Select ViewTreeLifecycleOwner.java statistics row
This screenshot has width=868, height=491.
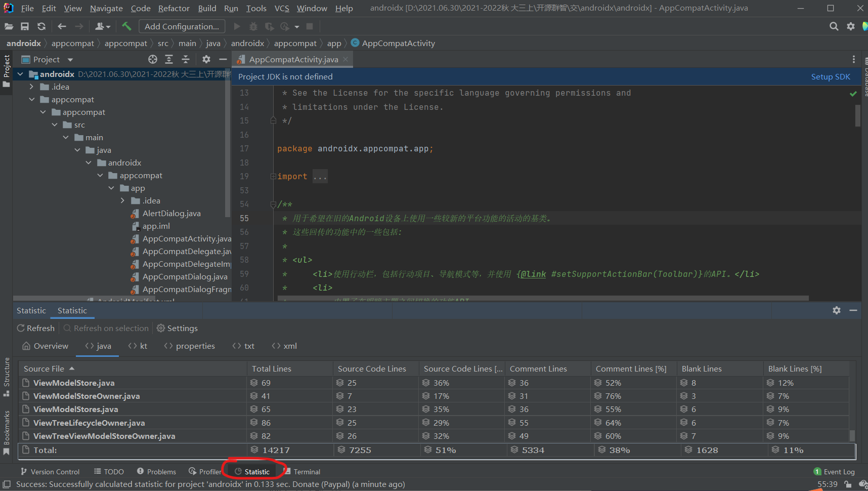433,423
